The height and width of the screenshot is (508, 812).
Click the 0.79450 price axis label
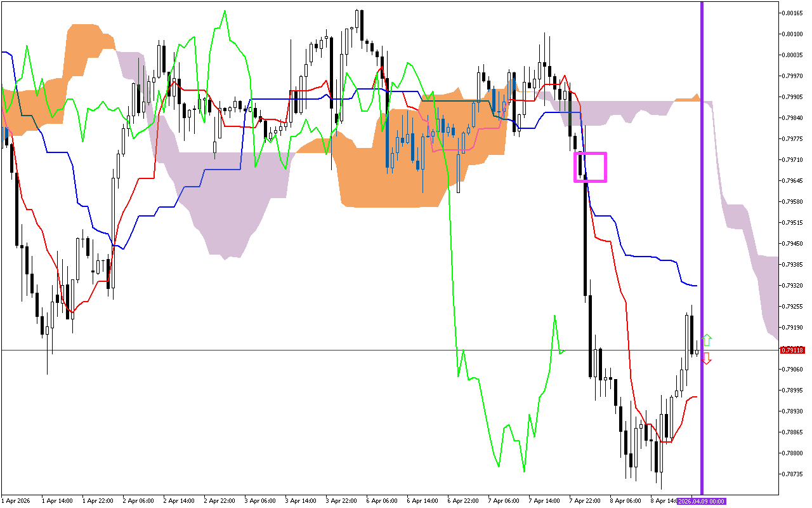[792, 243]
